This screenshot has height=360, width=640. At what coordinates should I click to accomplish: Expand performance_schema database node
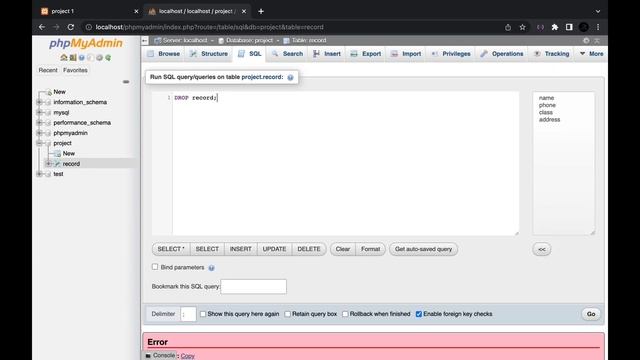point(39,122)
